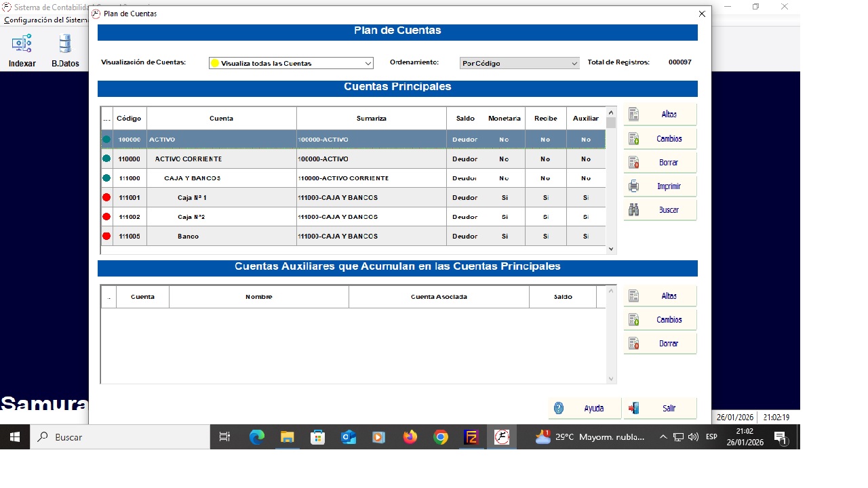Click the red dot beside Caja Nº 1
868x488 pixels.
tap(106, 198)
